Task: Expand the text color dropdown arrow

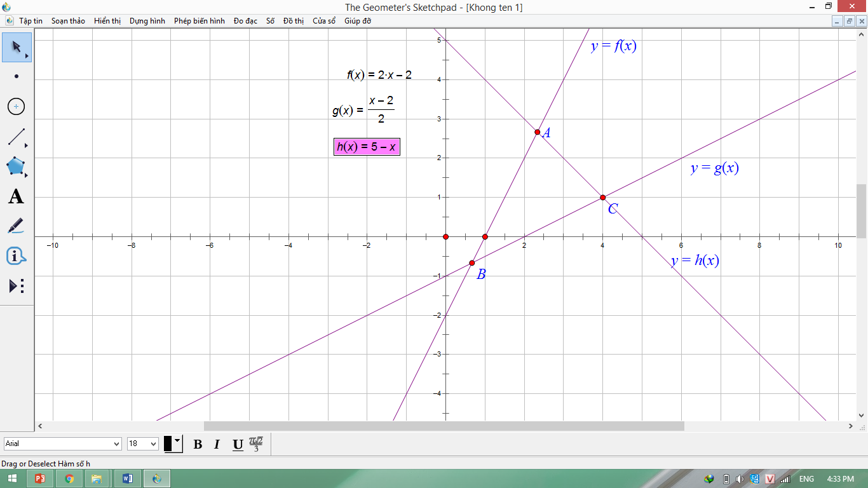Action: (177, 440)
